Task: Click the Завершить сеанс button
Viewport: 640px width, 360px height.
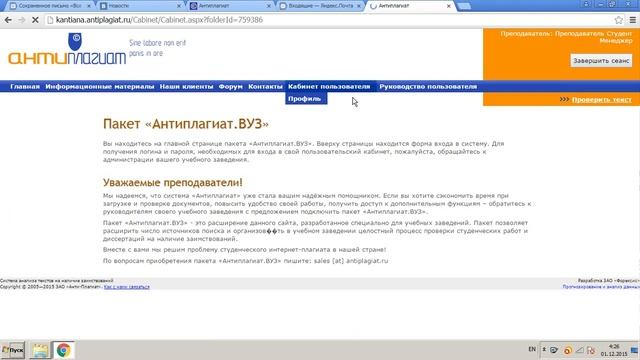Action: (x=601, y=61)
